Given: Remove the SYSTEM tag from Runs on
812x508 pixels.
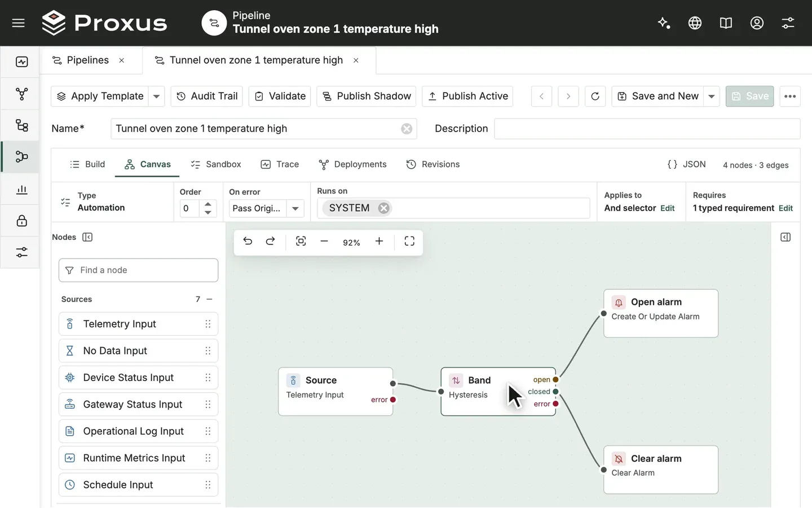Looking at the screenshot, I should click(384, 208).
